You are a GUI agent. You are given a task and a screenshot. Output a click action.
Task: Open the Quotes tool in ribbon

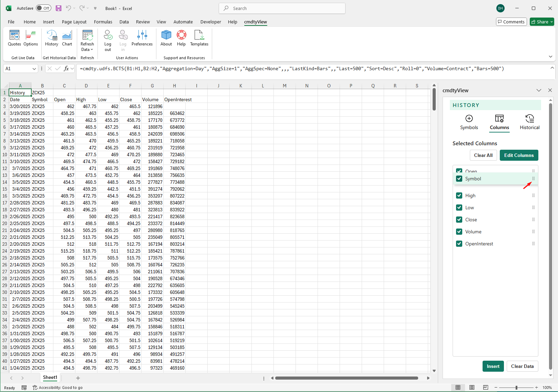[x=14, y=38]
